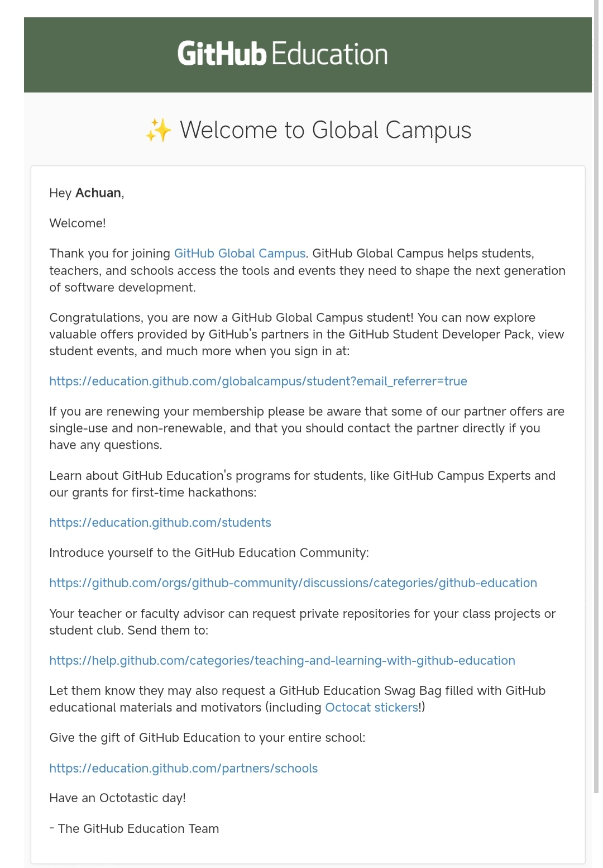Image resolution: width=603 pixels, height=868 pixels.
Task: Click the "Have an Octotastic day!" line
Action: tap(117, 798)
